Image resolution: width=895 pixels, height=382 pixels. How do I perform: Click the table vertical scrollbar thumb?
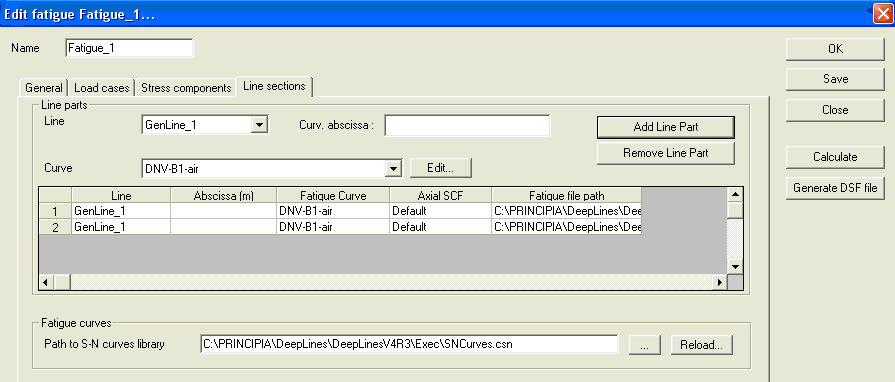click(735, 211)
